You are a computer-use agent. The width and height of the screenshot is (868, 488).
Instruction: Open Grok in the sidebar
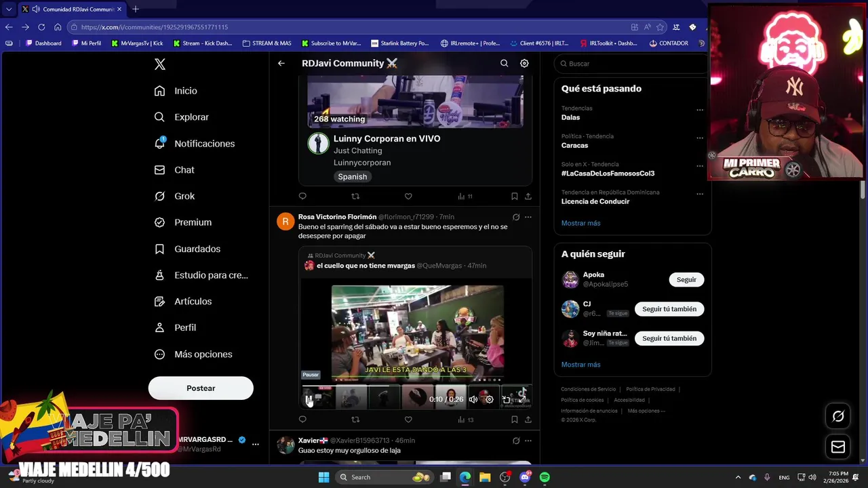point(174,196)
